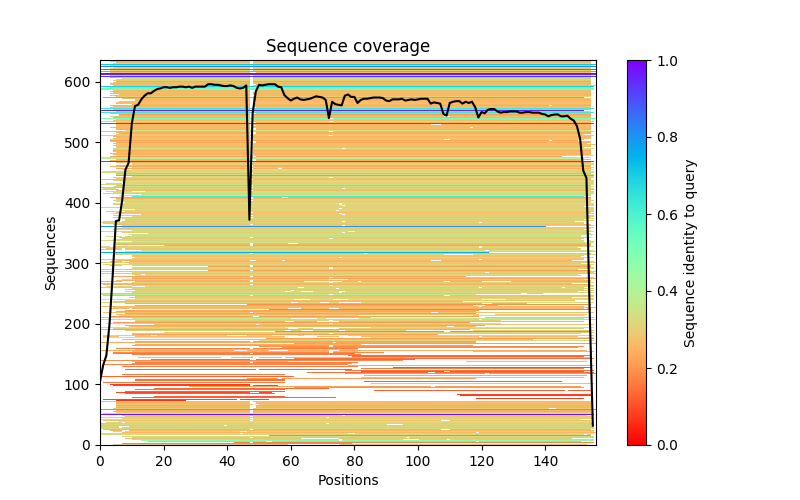Click the bottom of the coverage line's sharp dip near position 47
This screenshot has height=500, width=800.
tap(249, 219)
